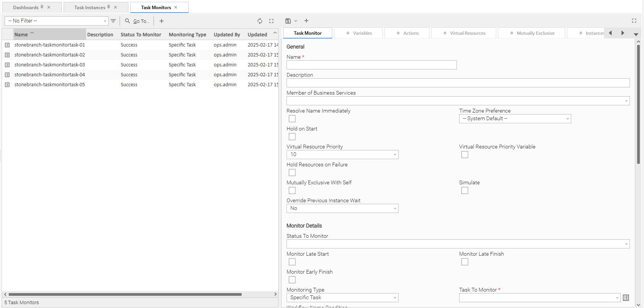Screen dimensions: 644x308
Task: Open the record icon for stonebranch-taskmonitortask-03
Action: click(7, 65)
